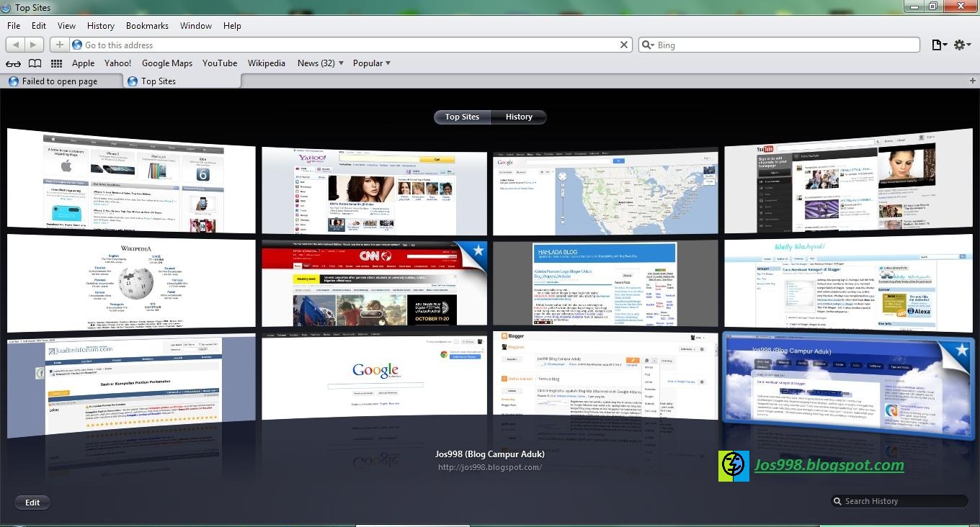Clear the address field with the X icon
The height and width of the screenshot is (527, 980).
[624, 45]
